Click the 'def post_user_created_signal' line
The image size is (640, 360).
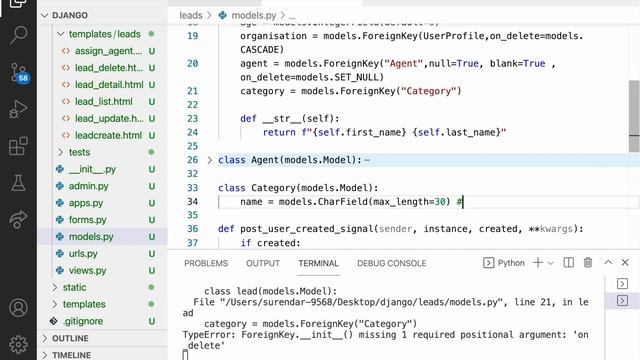[x=401, y=229]
